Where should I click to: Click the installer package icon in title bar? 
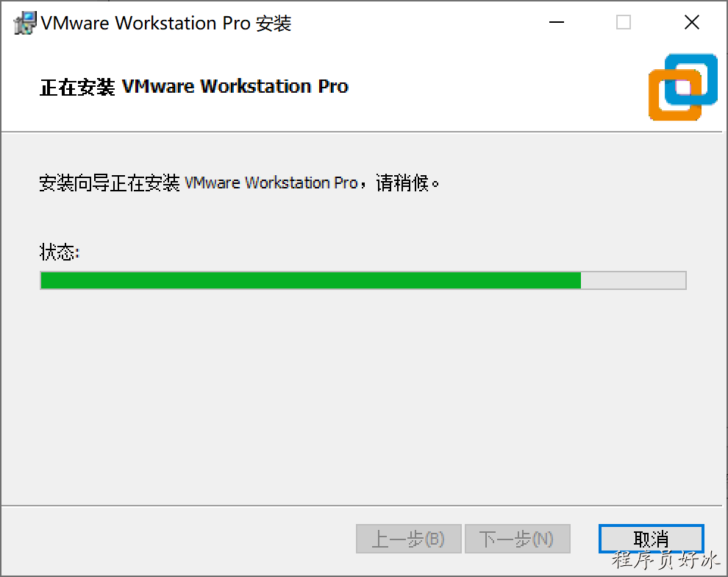point(25,23)
